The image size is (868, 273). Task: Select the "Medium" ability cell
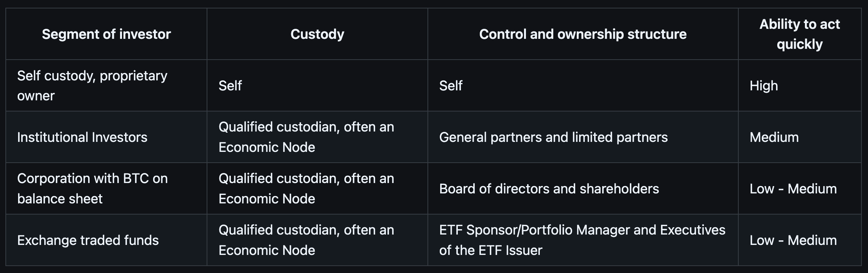pyautogui.click(x=774, y=137)
